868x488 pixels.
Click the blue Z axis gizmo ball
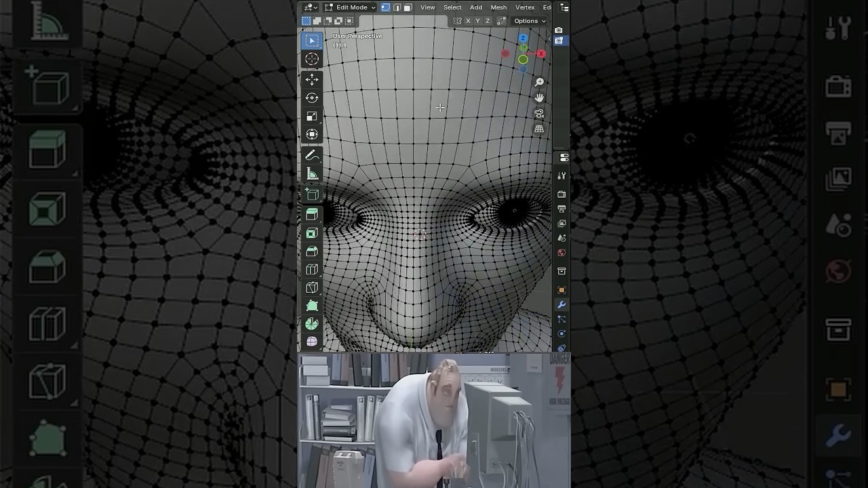[523, 39]
